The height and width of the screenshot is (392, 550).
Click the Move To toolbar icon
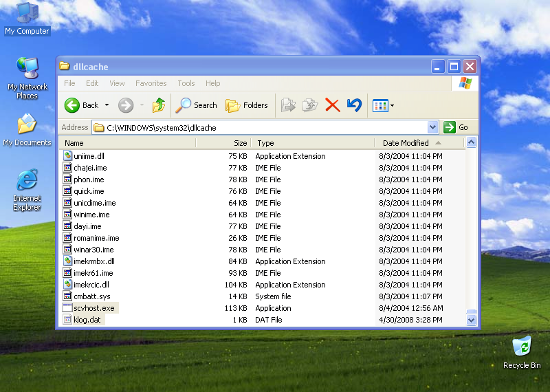[288, 105]
